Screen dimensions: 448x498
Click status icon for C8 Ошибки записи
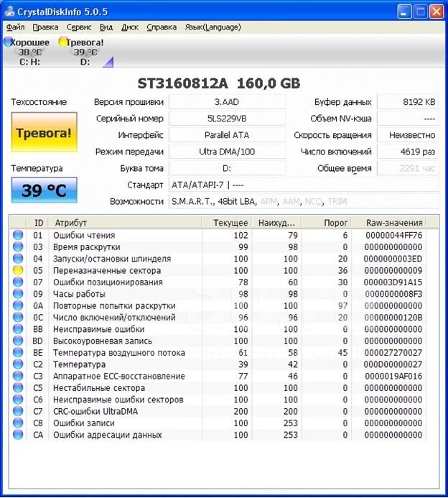(x=18, y=423)
